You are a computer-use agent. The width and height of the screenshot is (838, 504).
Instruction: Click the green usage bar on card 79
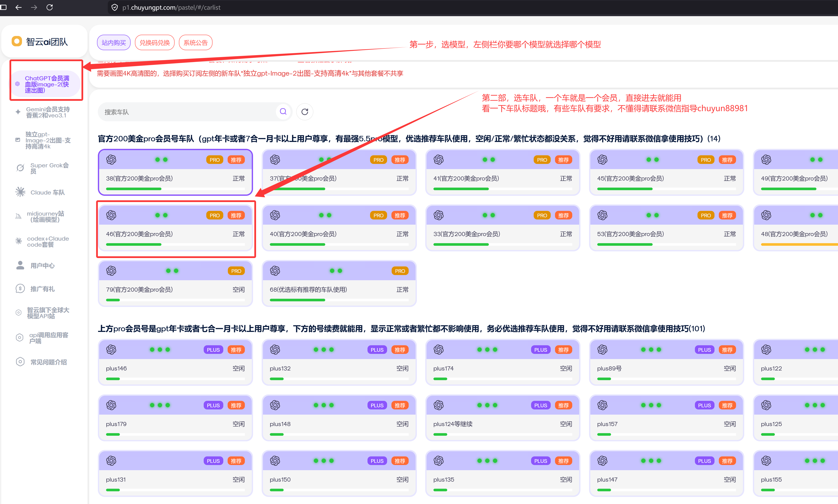(113, 300)
